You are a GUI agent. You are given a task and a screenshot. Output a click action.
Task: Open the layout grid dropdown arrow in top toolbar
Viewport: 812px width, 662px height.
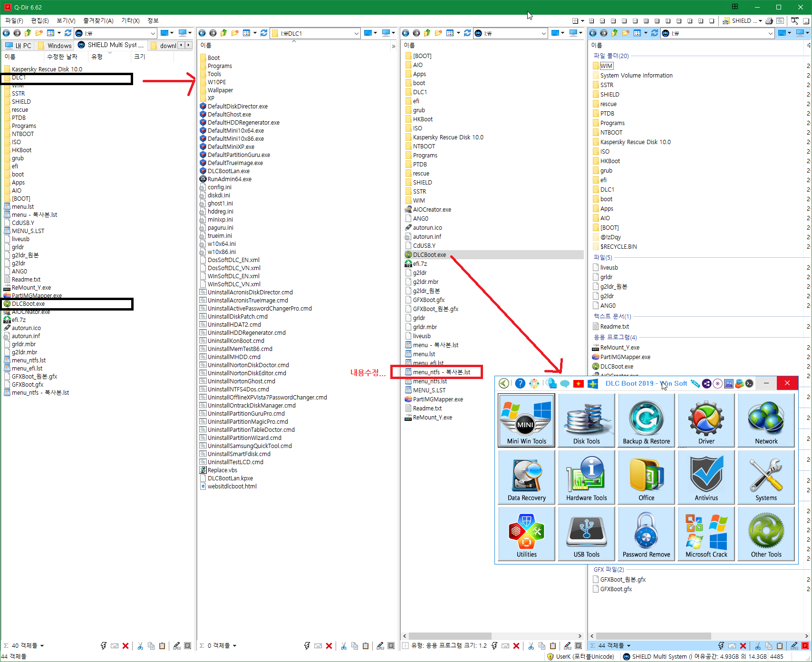tap(582, 20)
